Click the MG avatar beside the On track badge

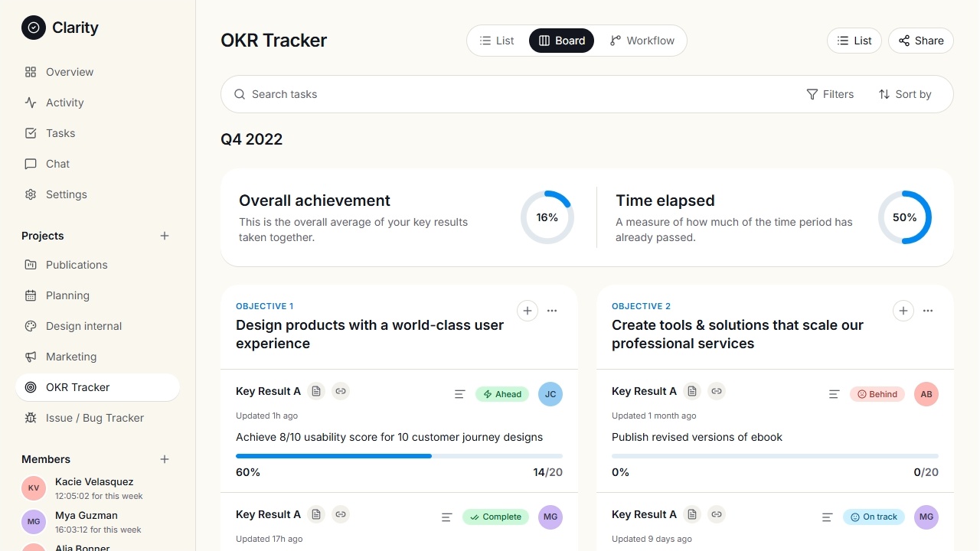pos(926,517)
